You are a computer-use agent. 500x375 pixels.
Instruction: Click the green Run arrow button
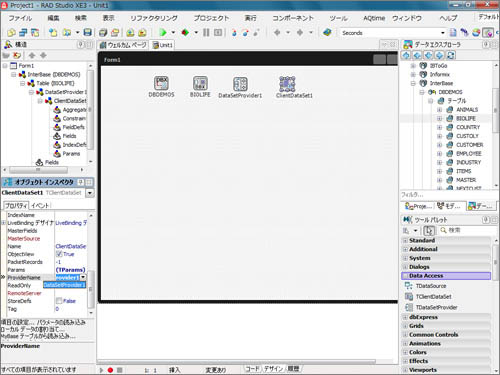click(163, 32)
